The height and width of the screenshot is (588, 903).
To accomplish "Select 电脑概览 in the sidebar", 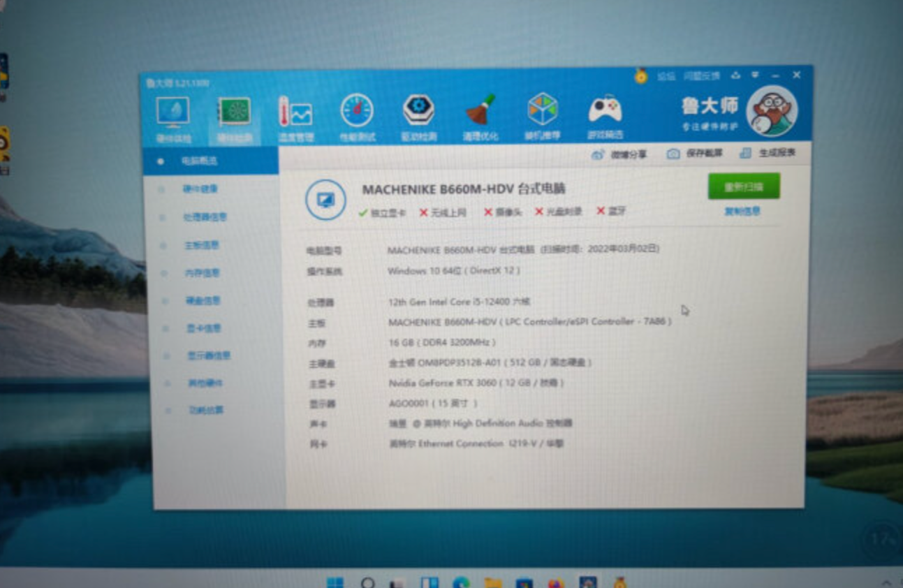I will click(211, 161).
